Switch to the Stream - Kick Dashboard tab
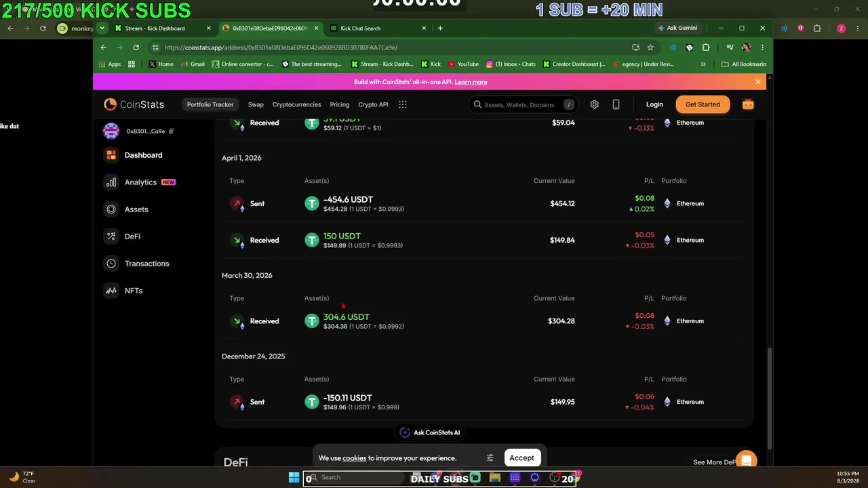 click(x=163, y=28)
